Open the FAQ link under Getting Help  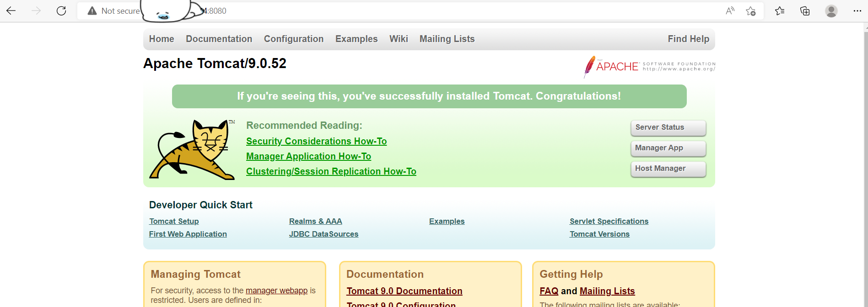549,291
